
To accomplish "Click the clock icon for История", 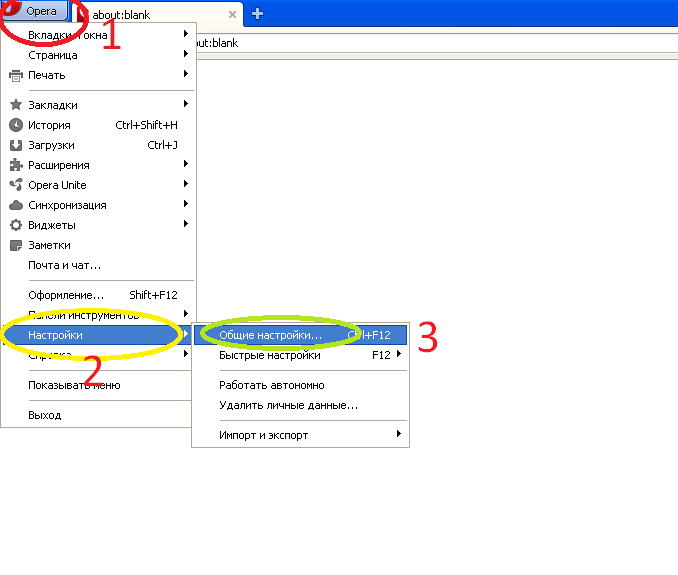I will click(15, 125).
